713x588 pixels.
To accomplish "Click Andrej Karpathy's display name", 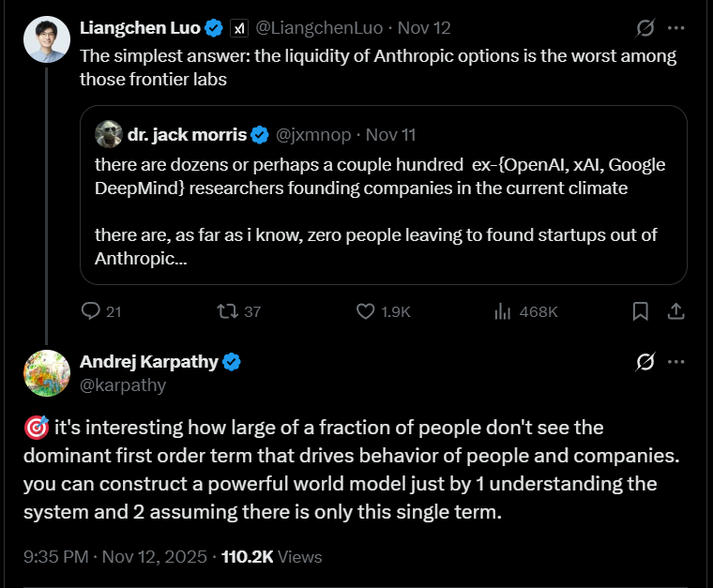I will tap(149, 362).
